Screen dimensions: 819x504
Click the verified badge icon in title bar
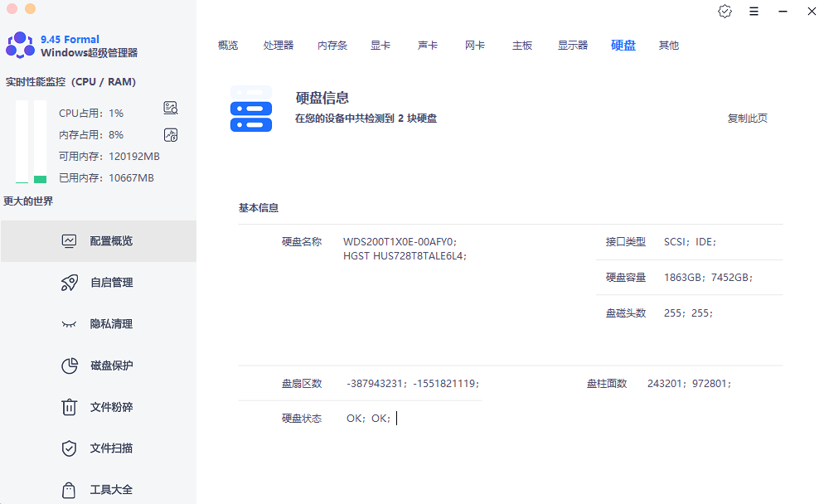tap(724, 12)
